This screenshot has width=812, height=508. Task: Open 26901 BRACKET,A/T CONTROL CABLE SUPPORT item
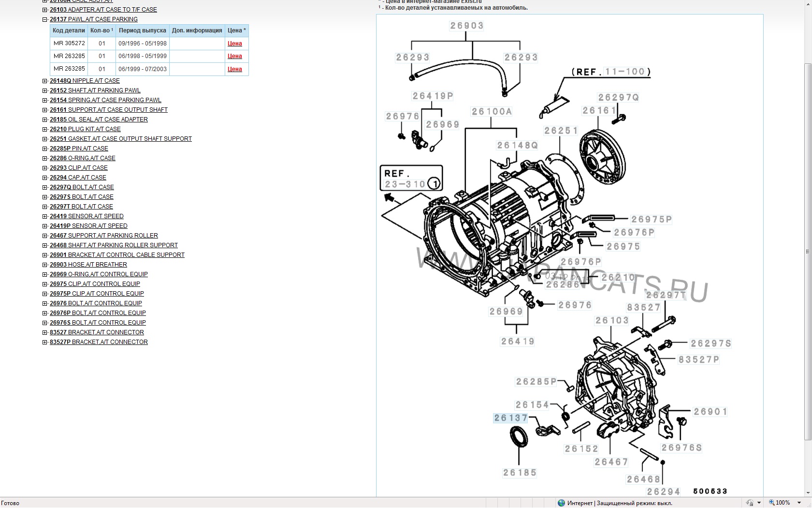click(x=117, y=255)
